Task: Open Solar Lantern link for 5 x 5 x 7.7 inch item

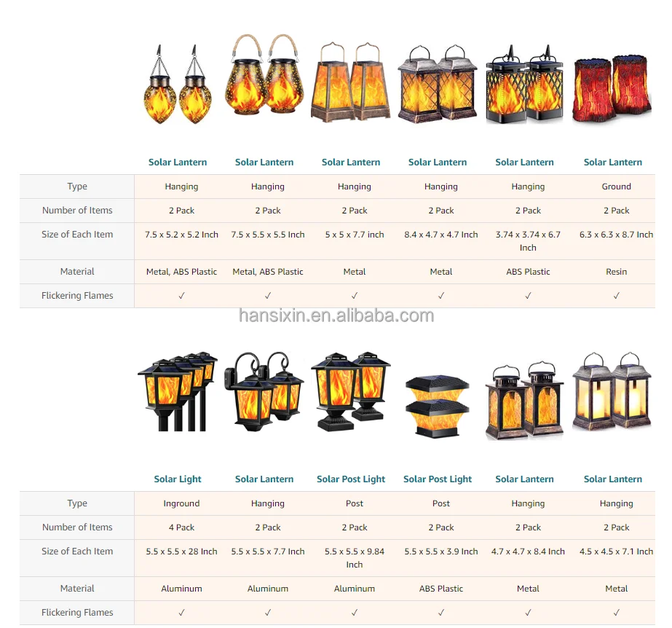Action: click(x=351, y=162)
